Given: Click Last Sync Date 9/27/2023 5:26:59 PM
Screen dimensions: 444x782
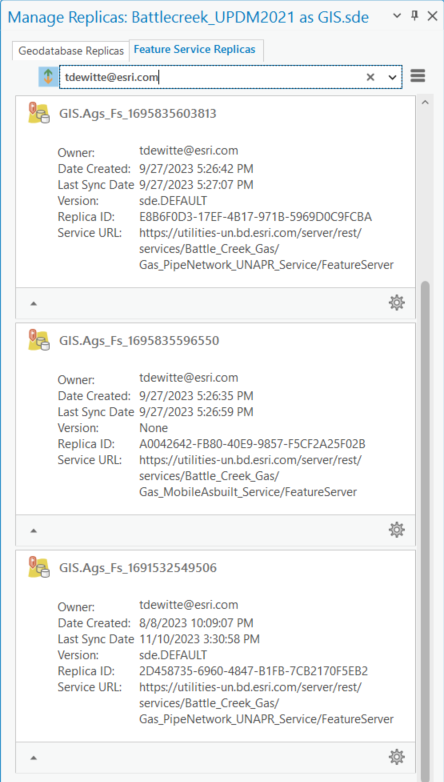Looking at the screenshot, I should coord(196,411).
